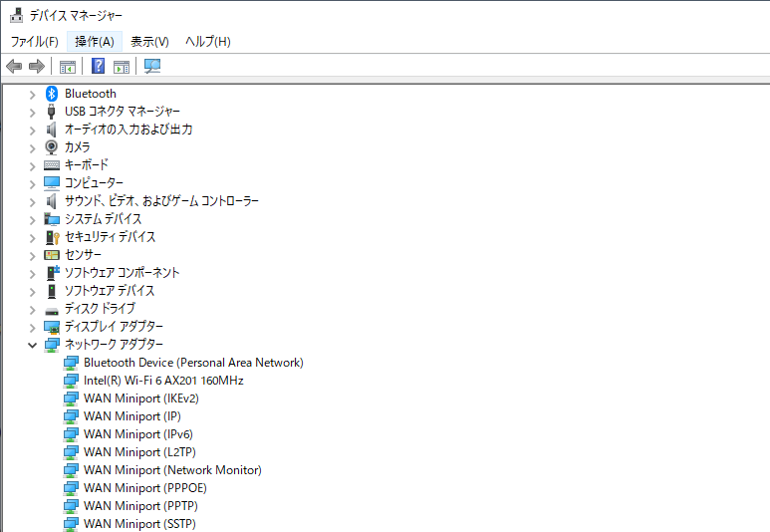Image resolution: width=770 pixels, height=532 pixels.
Task: Click the adapter icon beside WAN Miniport (IKEv2)
Action: point(71,399)
